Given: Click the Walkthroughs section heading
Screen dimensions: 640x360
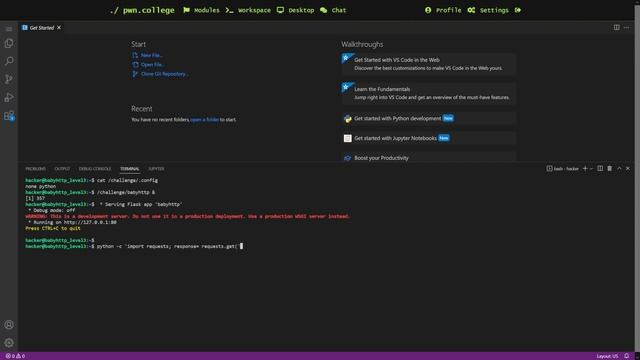Looking at the screenshot, I should click(x=362, y=44).
